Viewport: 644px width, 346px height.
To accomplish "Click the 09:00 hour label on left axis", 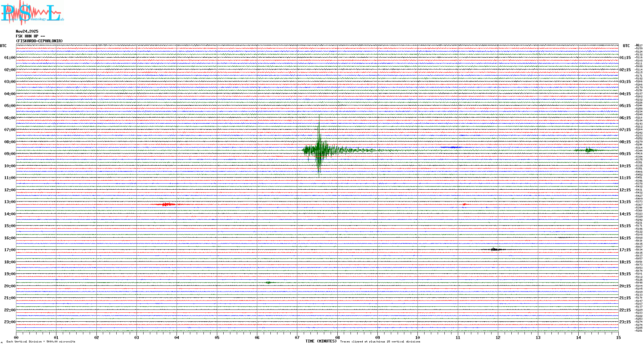I will 10,154.
